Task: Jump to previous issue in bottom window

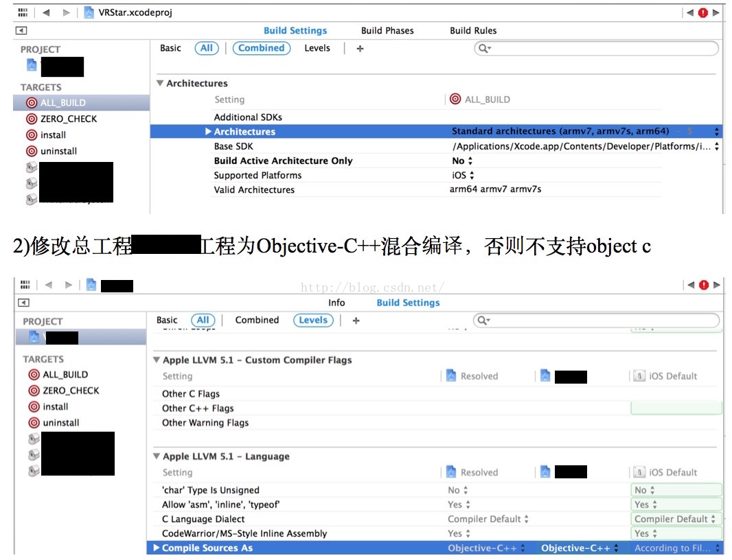Action: (691, 285)
